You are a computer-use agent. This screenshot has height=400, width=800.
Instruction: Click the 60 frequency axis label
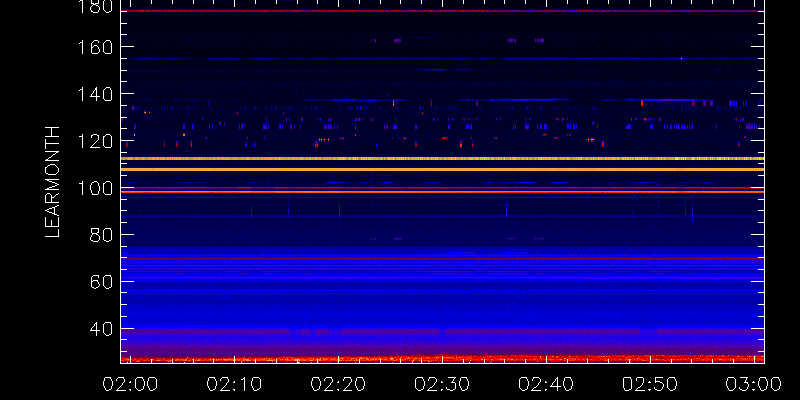(101, 282)
